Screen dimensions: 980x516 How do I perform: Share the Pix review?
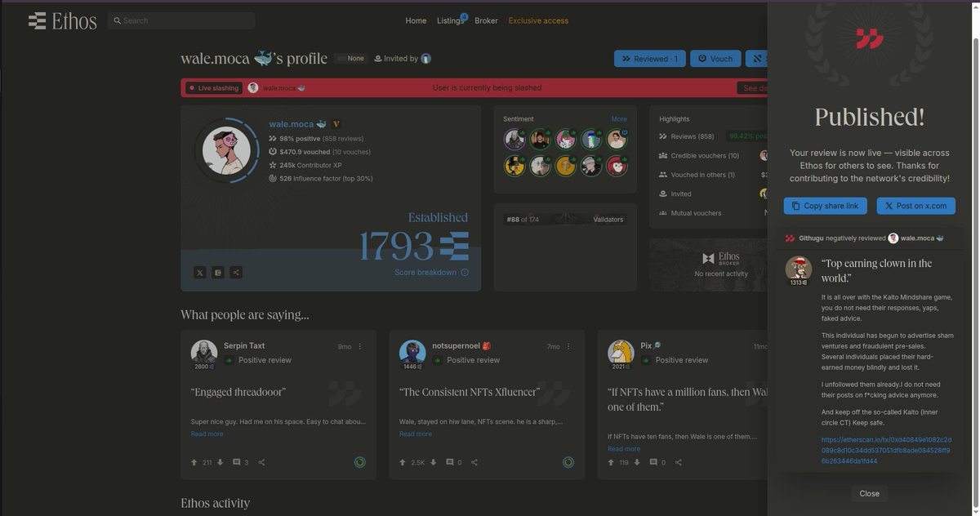click(679, 462)
